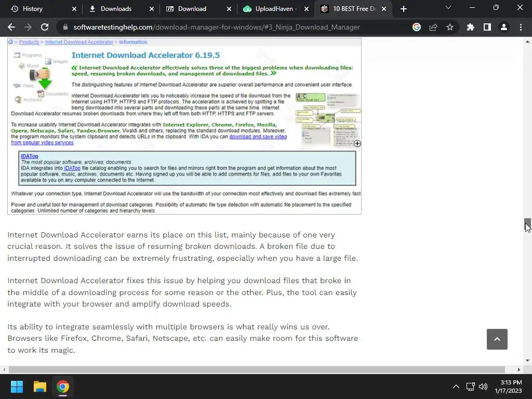
Task: Close the Downloads tab
Action: pyautogui.click(x=152, y=9)
